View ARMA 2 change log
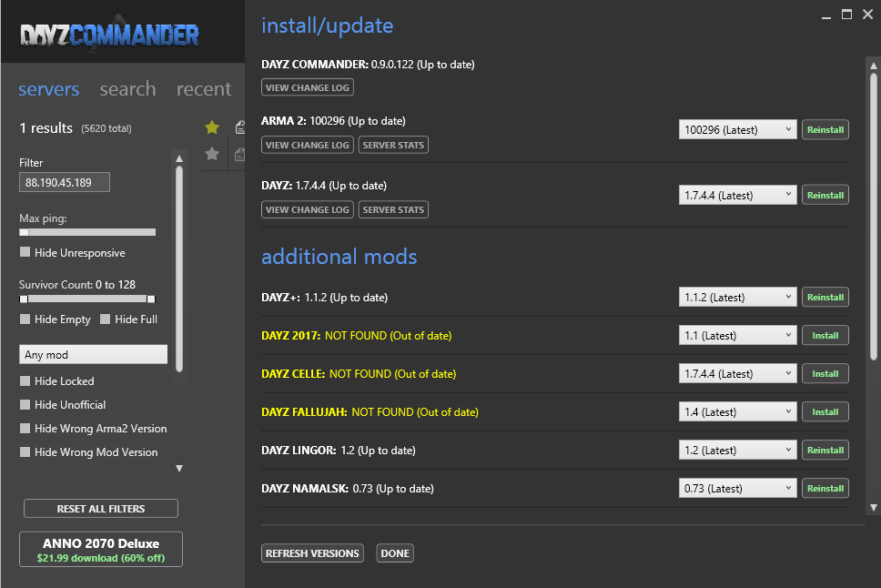 (x=308, y=145)
